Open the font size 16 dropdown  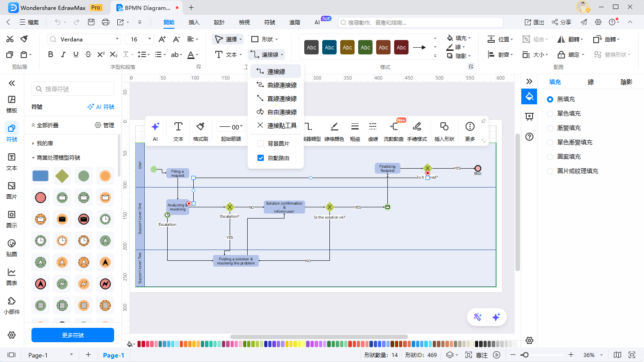(150, 39)
